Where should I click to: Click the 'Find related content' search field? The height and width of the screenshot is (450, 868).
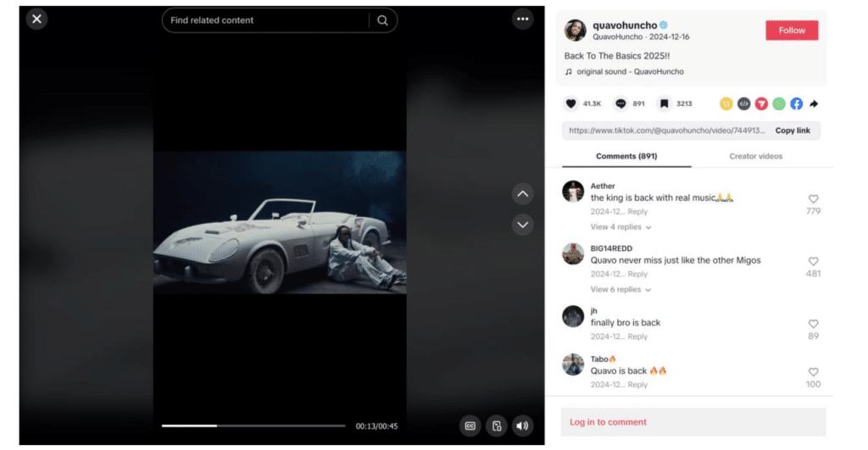264,20
